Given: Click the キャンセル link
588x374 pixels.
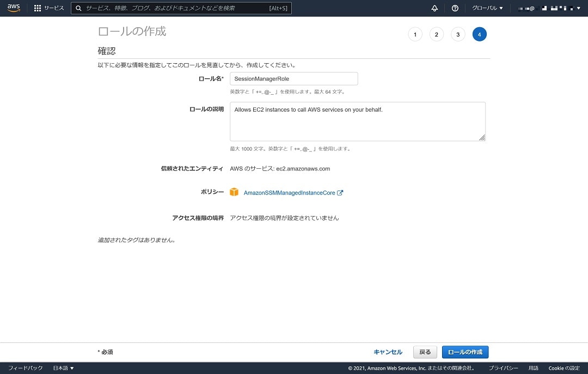Looking at the screenshot, I should tap(388, 352).
